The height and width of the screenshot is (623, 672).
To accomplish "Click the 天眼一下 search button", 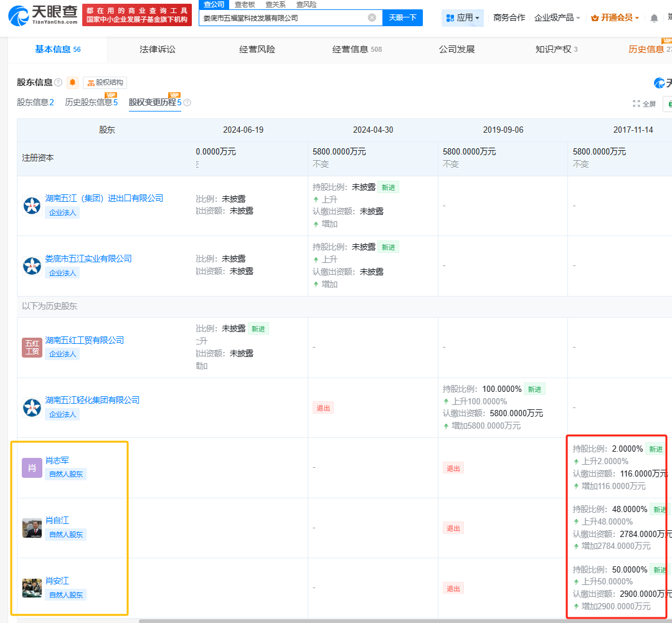I will coord(402,17).
